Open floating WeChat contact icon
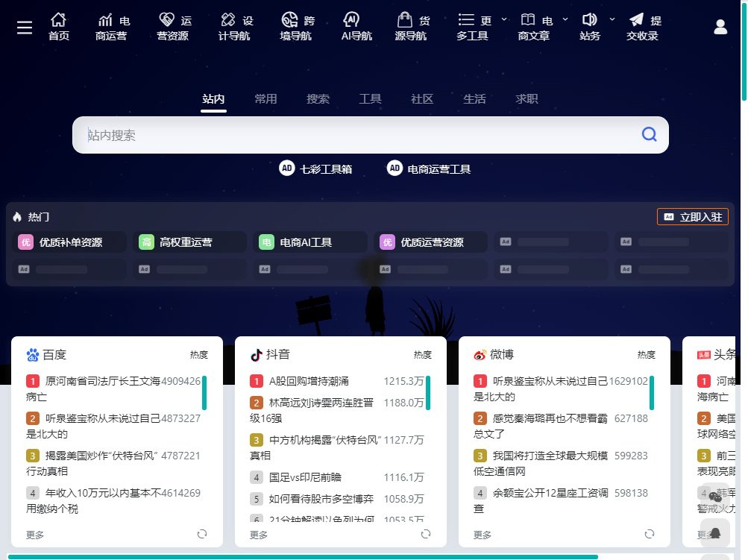 tap(715, 497)
